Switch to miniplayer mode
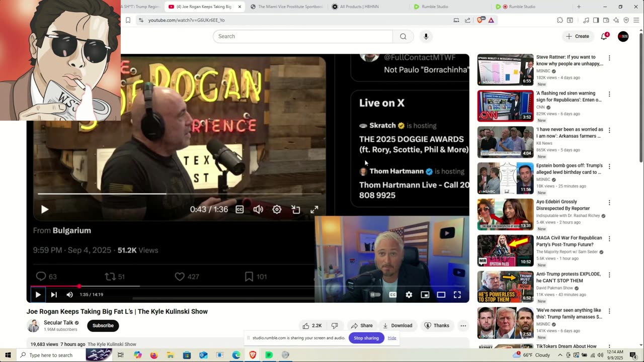 tap(425, 295)
